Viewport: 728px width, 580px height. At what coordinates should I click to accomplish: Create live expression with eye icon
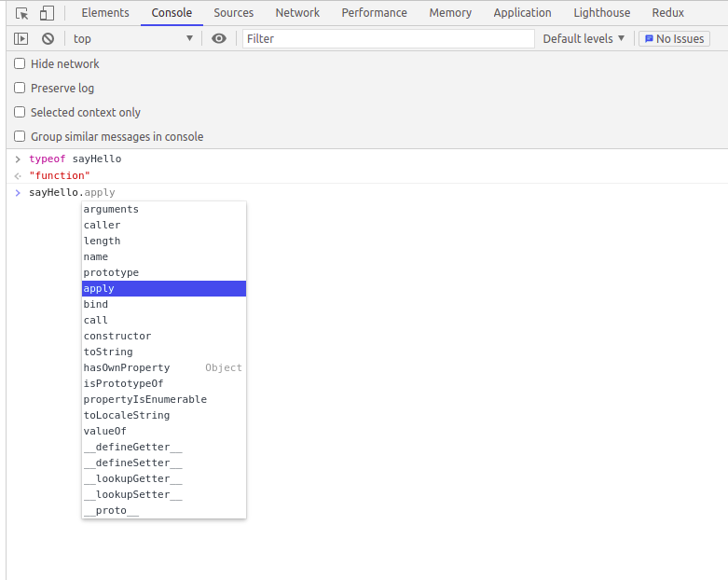(x=219, y=38)
